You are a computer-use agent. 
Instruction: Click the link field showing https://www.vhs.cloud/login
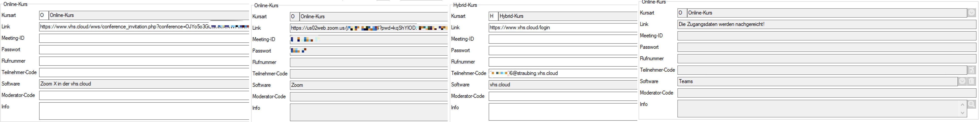[563, 28]
